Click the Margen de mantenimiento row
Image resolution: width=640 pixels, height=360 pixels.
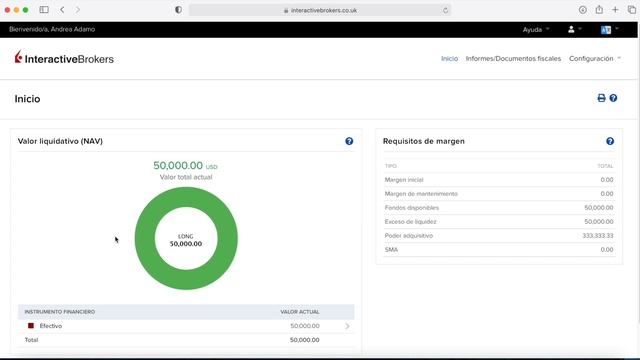click(499, 193)
